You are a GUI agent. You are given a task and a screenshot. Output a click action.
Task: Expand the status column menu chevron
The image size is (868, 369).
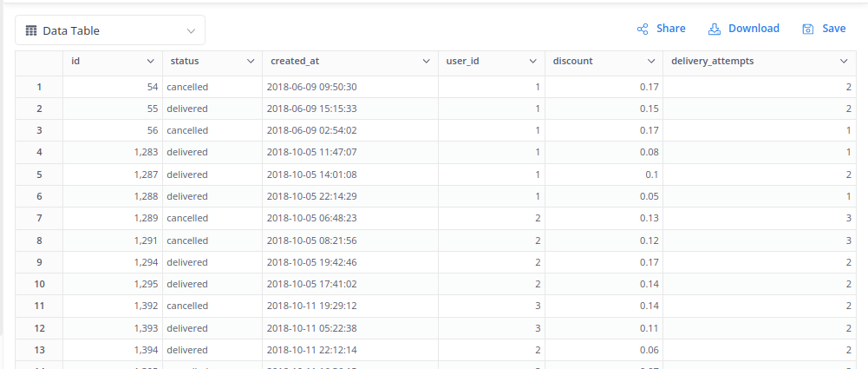251,62
